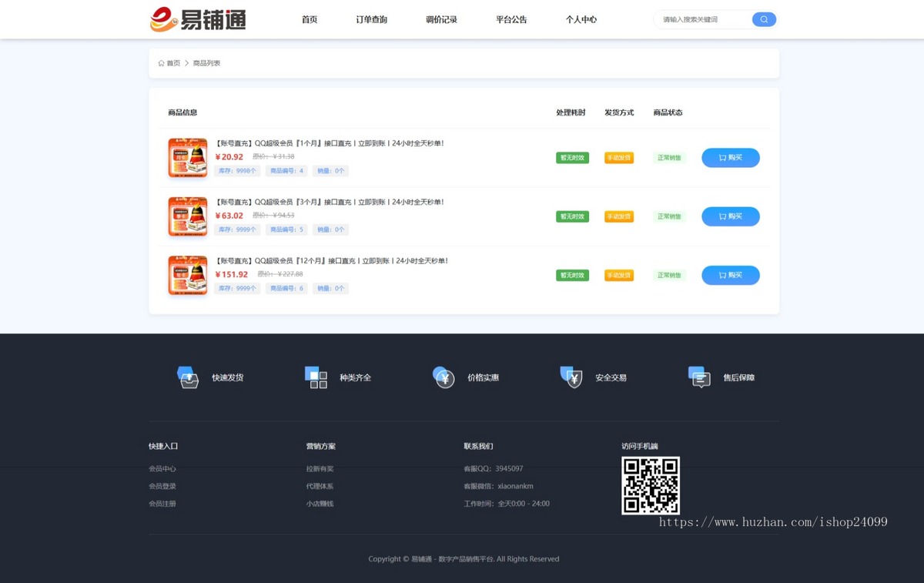The height and width of the screenshot is (583, 924).
Task: Open the 12个月 product thumbnail image
Action: click(x=188, y=275)
